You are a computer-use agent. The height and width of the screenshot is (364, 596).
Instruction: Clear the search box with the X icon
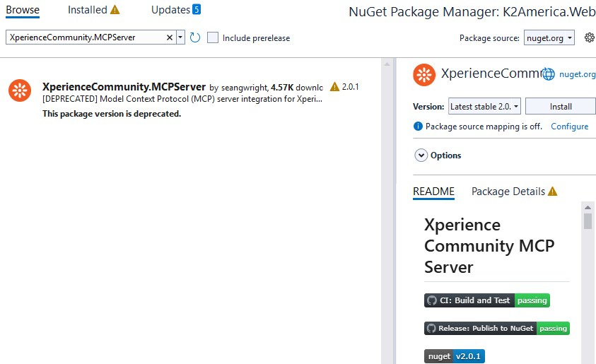pyautogui.click(x=170, y=37)
